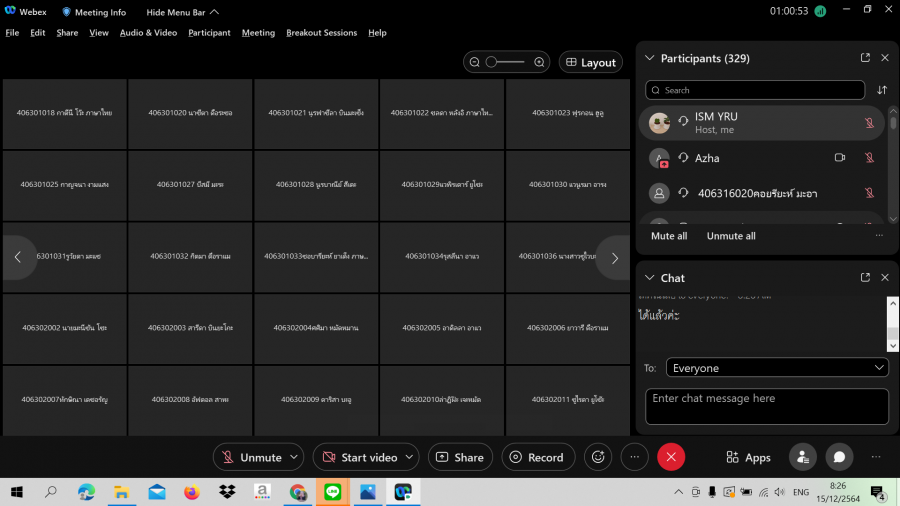Collapse the Participants panel section
The height and width of the screenshot is (506, 900).
point(649,58)
